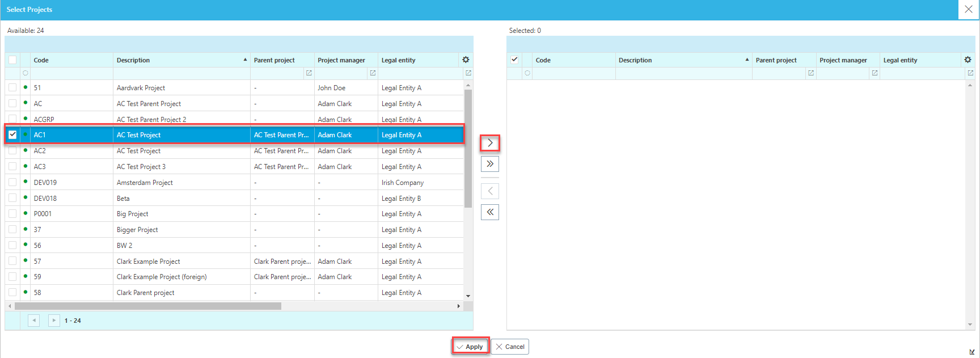Check the box for project 51

[x=12, y=87]
